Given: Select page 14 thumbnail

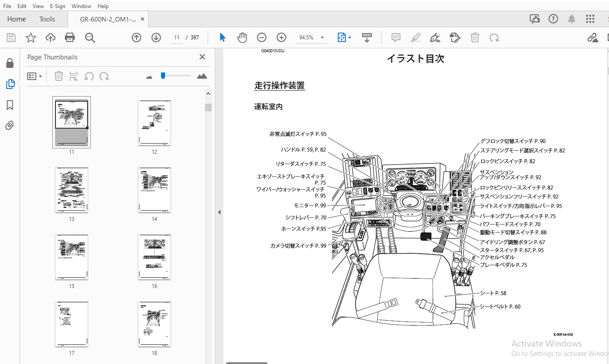Looking at the screenshot, I should (x=154, y=190).
